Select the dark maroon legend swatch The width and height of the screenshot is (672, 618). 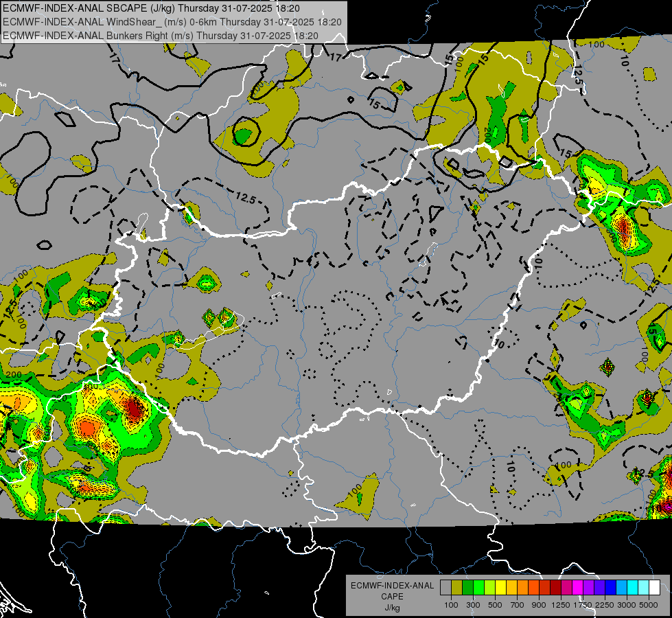pyautogui.click(x=555, y=588)
